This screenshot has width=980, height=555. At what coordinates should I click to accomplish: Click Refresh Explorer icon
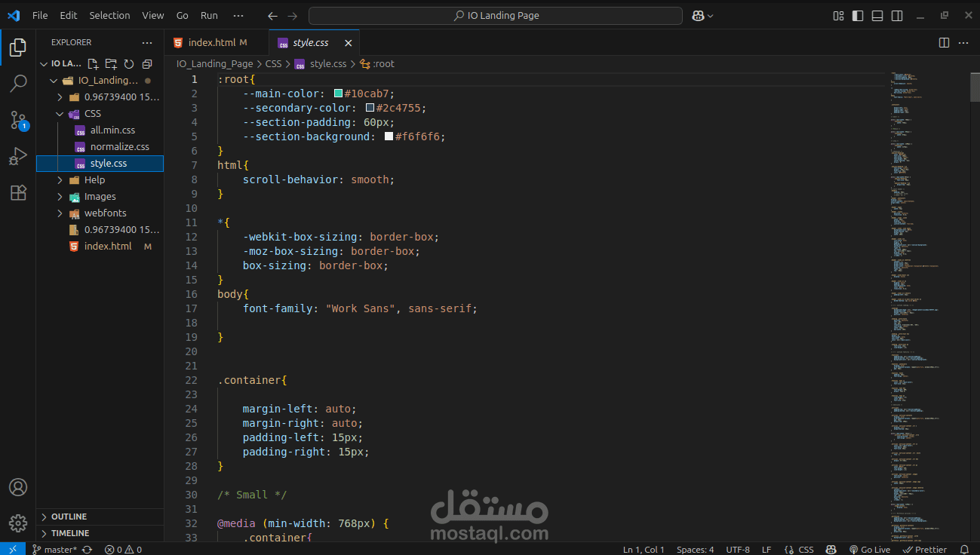click(129, 64)
